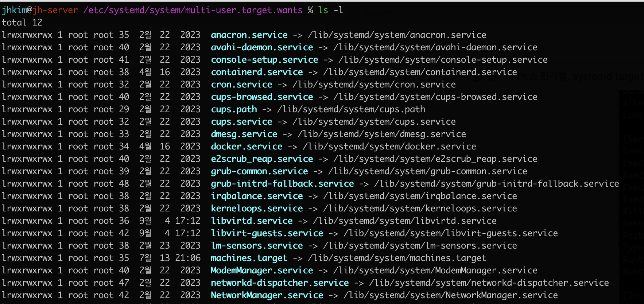Click size value 48 on grub-initrd-fallback row
Image resolution: width=644 pixels, height=304 pixels.
(124, 184)
